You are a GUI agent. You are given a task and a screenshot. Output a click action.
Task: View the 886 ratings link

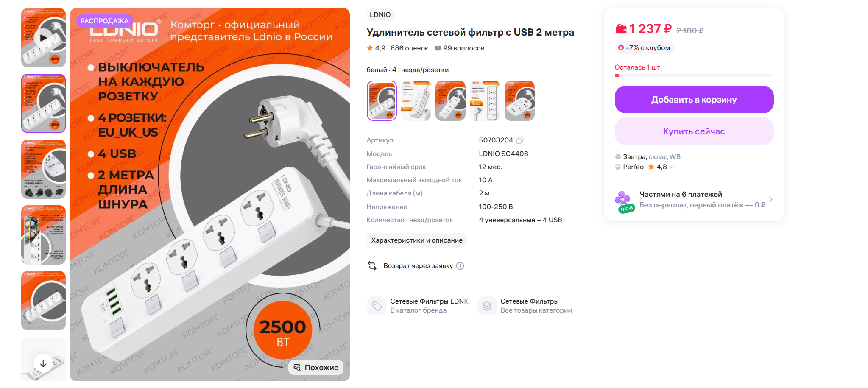coord(409,48)
